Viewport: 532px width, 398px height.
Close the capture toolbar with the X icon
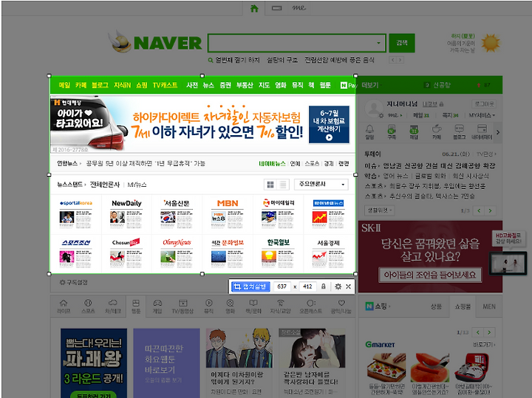click(x=349, y=287)
